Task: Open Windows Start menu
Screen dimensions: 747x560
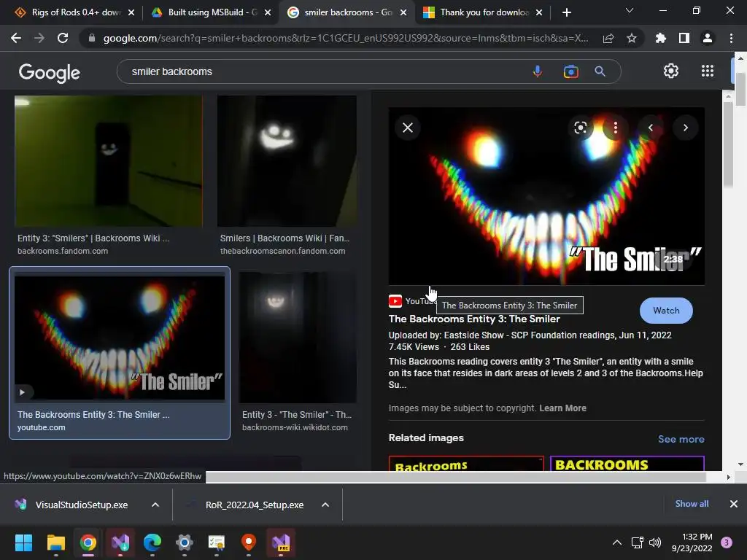Action: (23, 542)
